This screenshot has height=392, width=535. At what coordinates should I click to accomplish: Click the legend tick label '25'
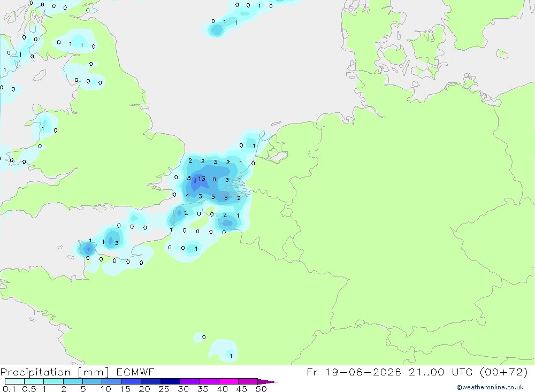point(164,389)
